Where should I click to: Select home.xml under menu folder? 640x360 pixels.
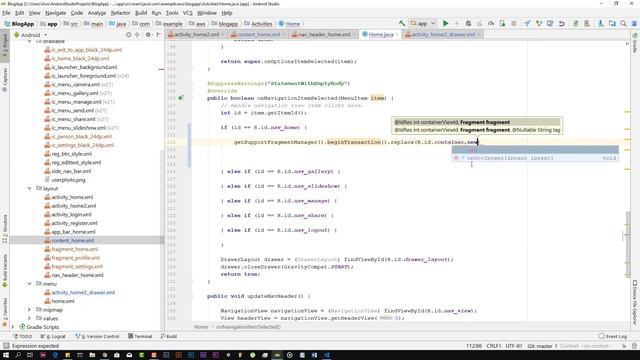point(62,301)
